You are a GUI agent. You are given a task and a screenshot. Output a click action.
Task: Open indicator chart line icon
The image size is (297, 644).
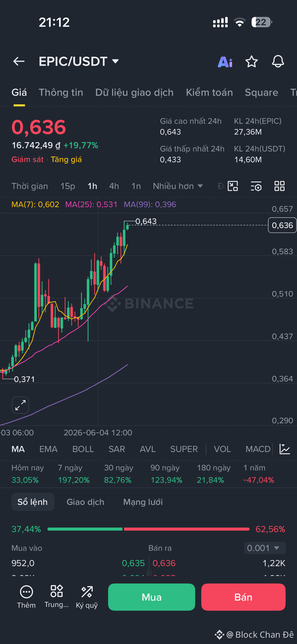(x=285, y=449)
